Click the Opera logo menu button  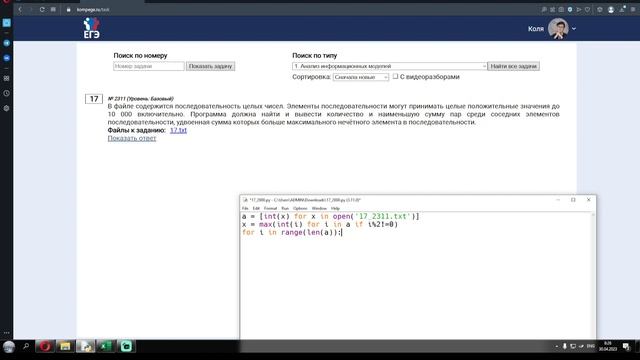[x=6, y=2]
